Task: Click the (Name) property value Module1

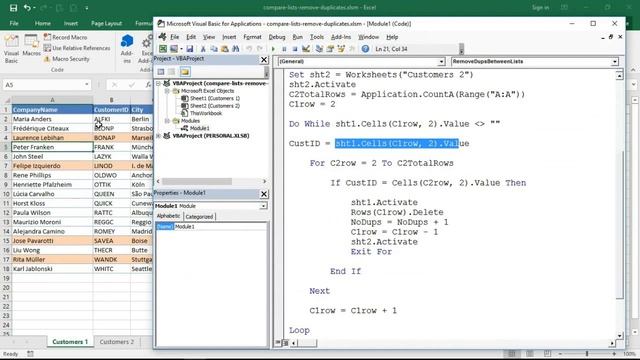Action: click(220, 227)
